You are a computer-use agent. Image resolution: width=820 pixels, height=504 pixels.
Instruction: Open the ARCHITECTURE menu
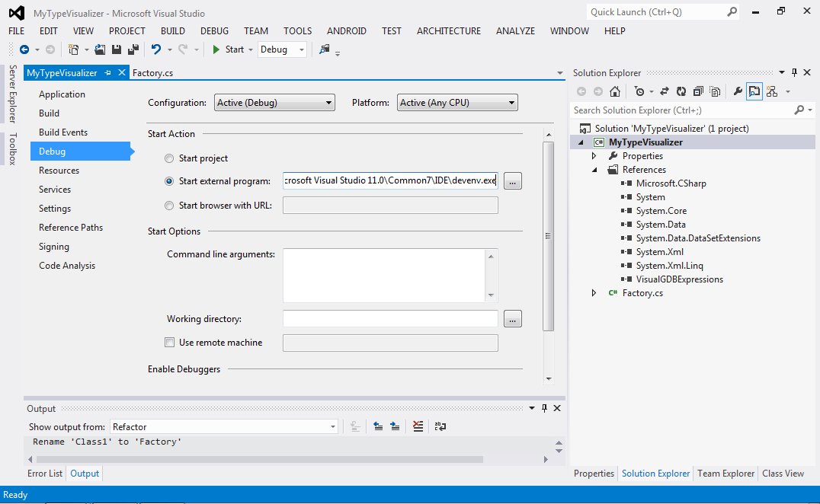click(x=449, y=30)
